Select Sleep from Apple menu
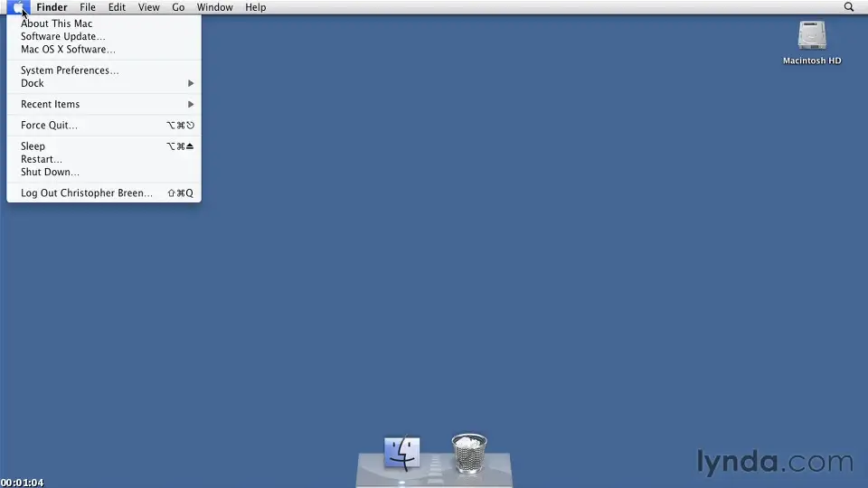The width and height of the screenshot is (868, 488). point(103,146)
